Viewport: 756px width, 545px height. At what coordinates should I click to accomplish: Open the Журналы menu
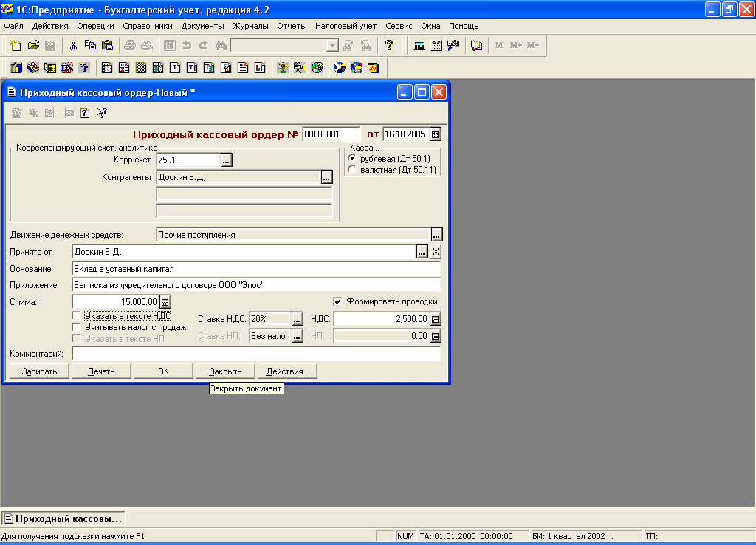coord(251,26)
